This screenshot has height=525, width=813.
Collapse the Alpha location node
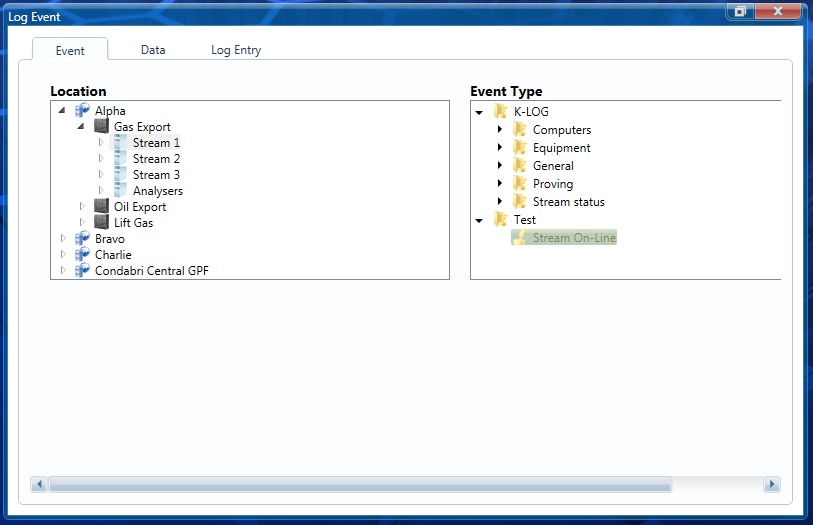click(x=62, y=110)
